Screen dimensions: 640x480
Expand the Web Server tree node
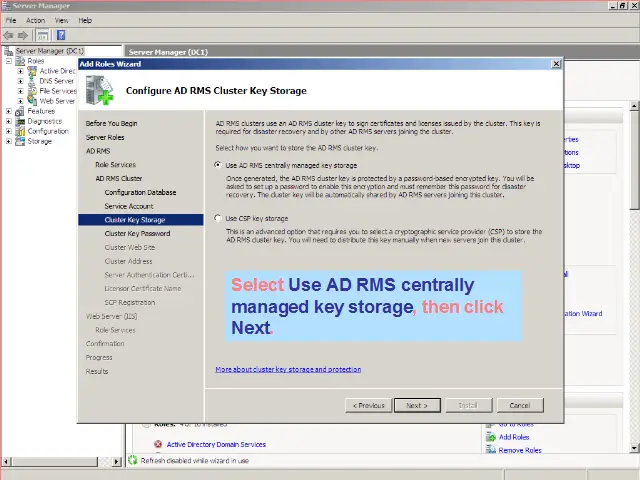pos(20,100)
